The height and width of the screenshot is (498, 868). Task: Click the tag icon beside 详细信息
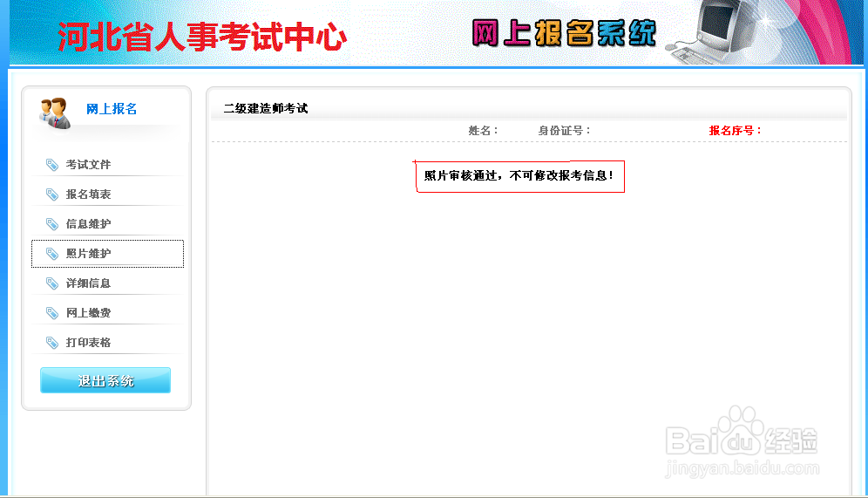[x=52, y=283]
